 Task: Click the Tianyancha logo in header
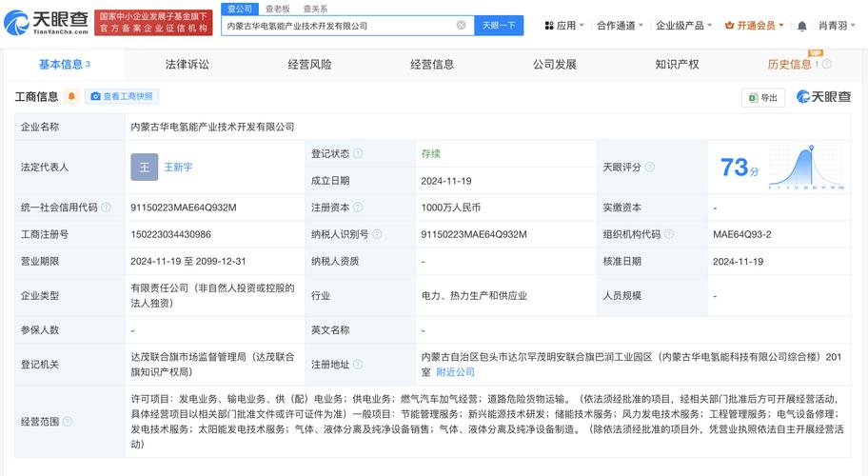49,23
